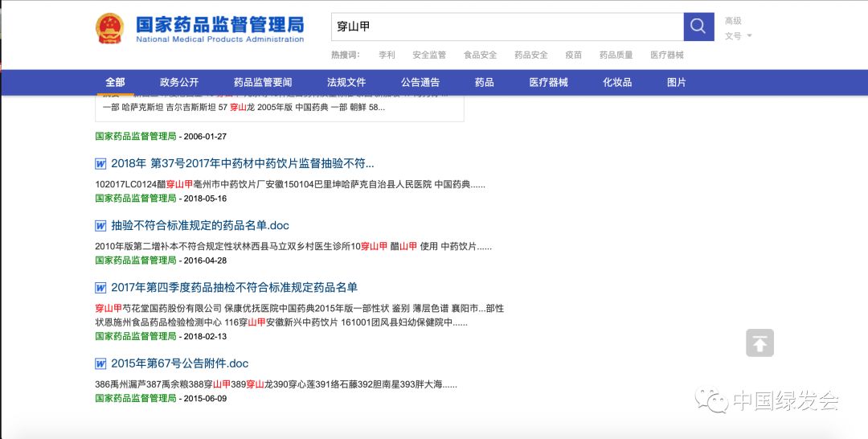The height and width of the screenshot is (439, 868).
Task: Click snippet text starting 102017LC0124醋穿山甲
Action: pyautogui.click(x=290, y=184)
